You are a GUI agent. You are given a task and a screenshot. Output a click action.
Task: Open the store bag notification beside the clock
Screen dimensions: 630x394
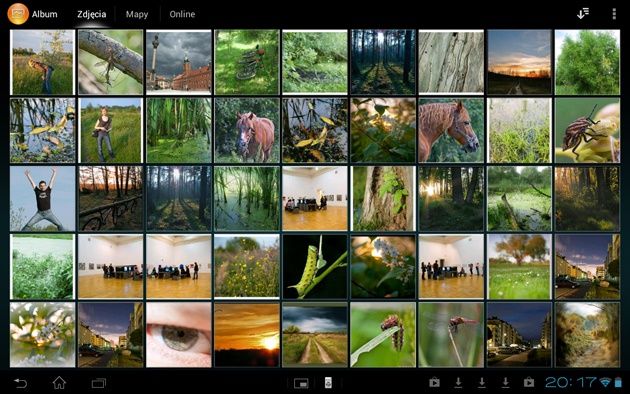pos(529,382)
